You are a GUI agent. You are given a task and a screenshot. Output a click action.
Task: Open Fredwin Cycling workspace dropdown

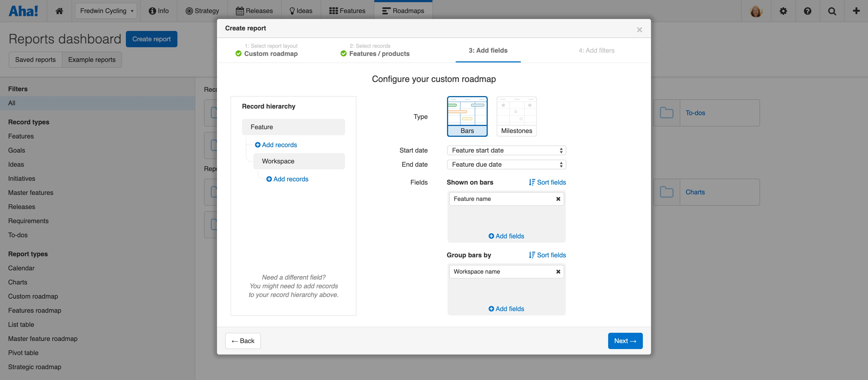click(x=106, y=11)
